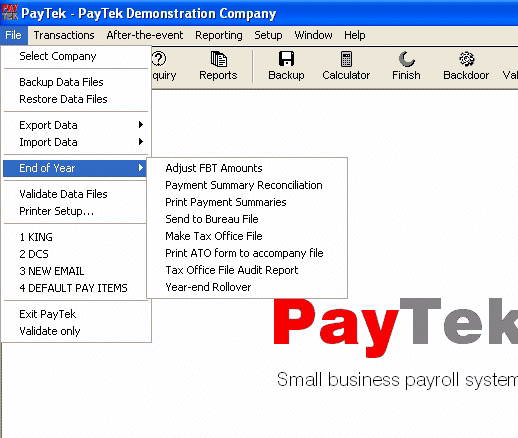Click the PayTek title bar app icon
This screenshot has width=518, height=438.
coord(10,13)
